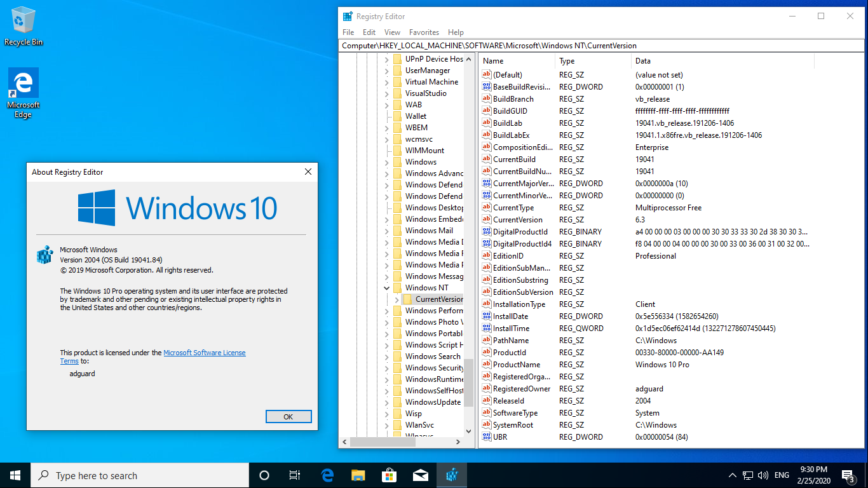868x488 pixels.
Task: Select the wcmsvc key in tree
Action: click(419, 139)
